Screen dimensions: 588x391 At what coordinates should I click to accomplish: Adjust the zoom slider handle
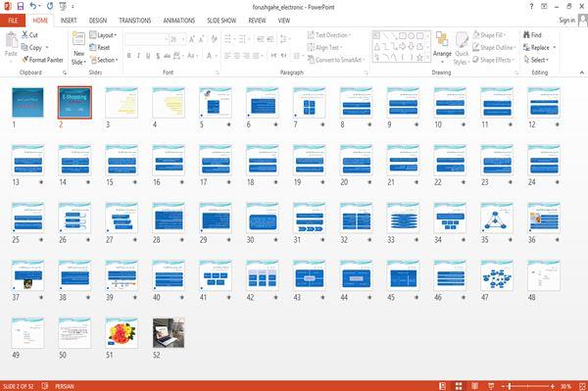[x=510, y=386]
